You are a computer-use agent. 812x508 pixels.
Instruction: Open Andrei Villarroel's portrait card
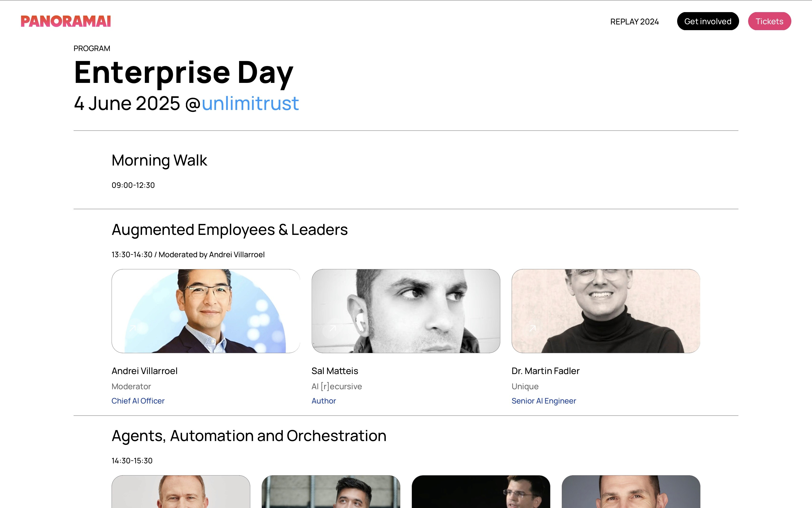pyautogui.click(x=206, y=311)
